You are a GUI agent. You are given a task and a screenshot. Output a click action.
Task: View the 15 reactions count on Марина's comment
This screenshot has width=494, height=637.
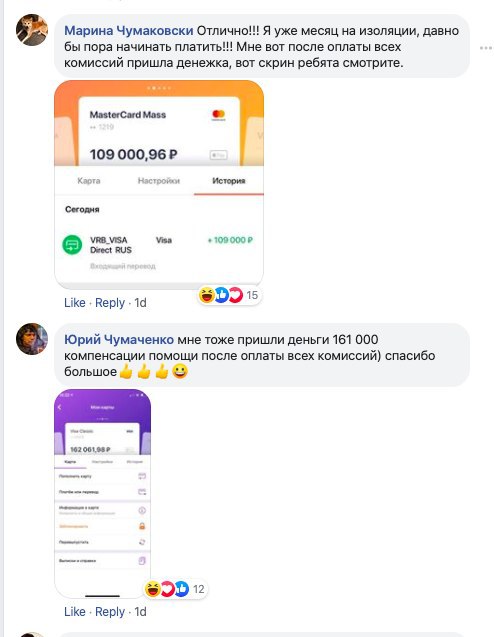[252, 295]
